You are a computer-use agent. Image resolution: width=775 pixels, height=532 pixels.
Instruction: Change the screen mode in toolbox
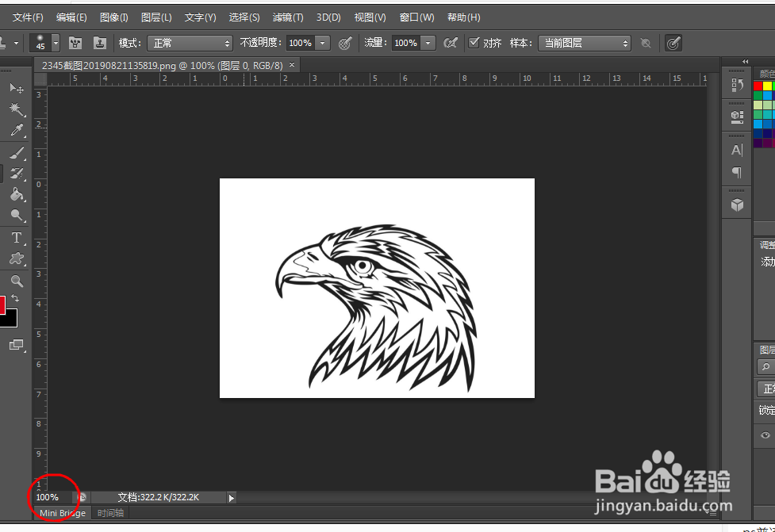point(17,345)
